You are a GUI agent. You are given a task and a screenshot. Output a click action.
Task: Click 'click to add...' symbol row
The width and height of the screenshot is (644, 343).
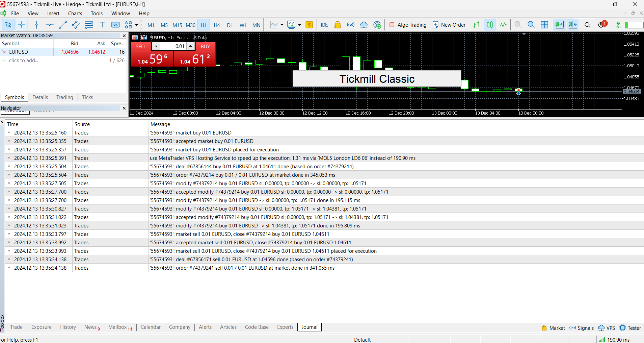[24, 60]
